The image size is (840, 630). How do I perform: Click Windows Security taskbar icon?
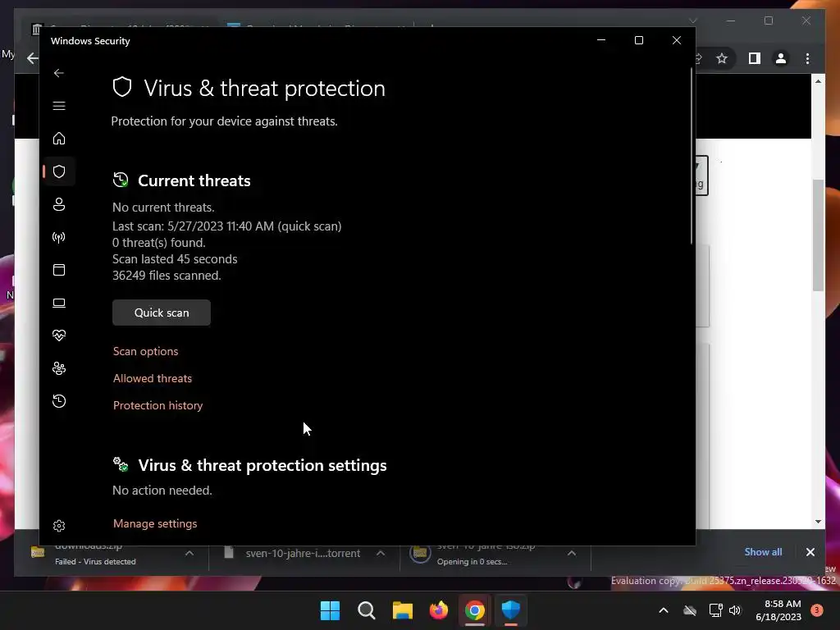[x=511, y=610]
